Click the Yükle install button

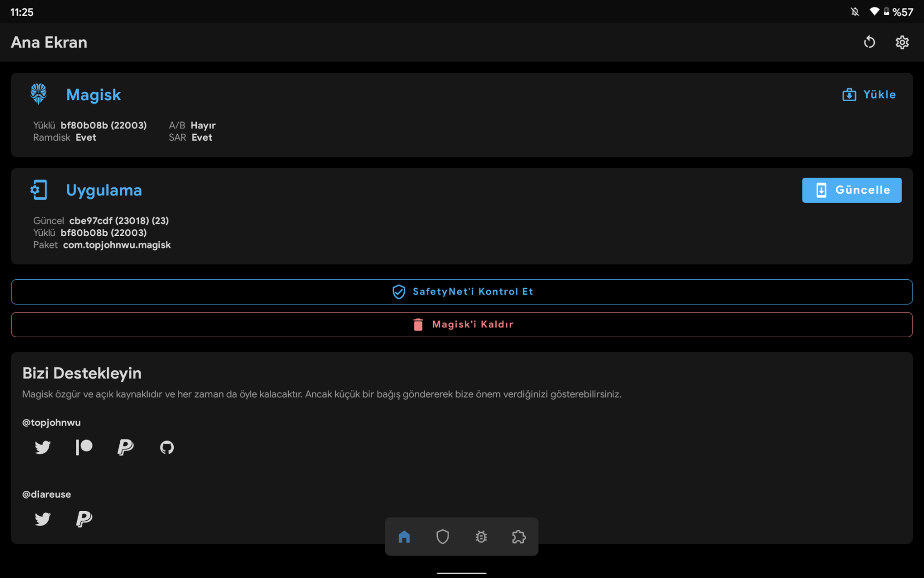pos(869,95)
